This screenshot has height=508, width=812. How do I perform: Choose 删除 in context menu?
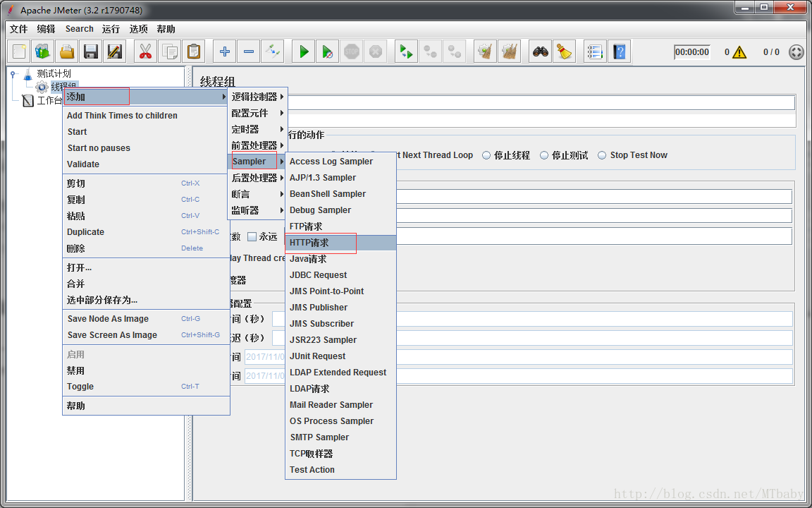coord(145,248)
